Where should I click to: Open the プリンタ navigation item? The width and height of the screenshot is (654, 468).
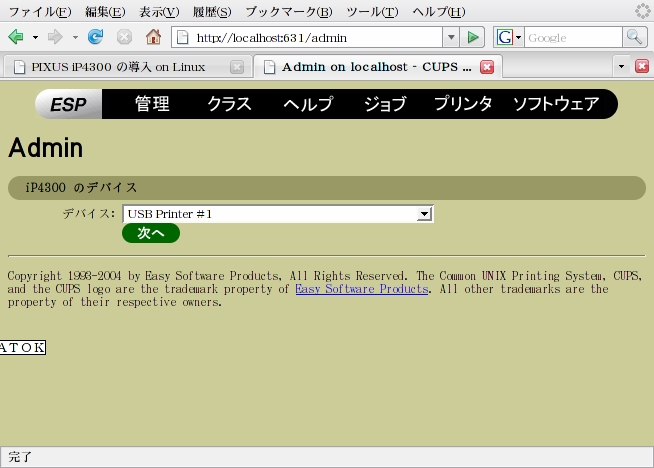(463, 104)
